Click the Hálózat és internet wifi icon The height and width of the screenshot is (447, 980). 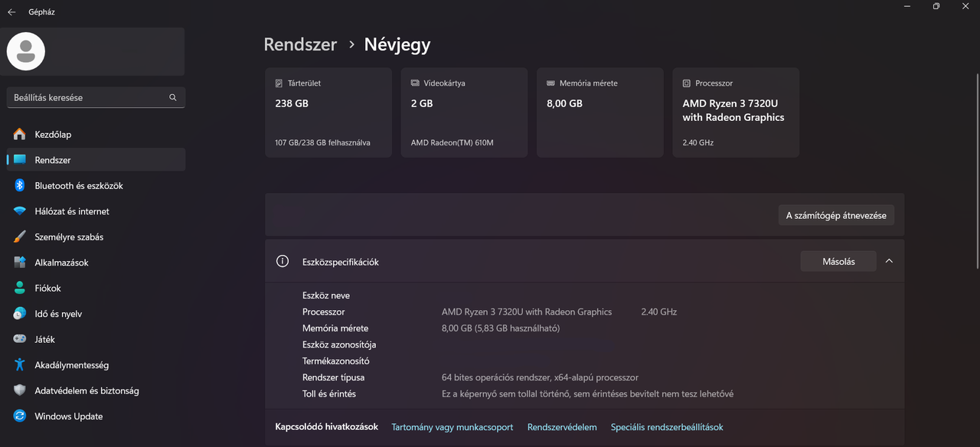click(20, 211)
